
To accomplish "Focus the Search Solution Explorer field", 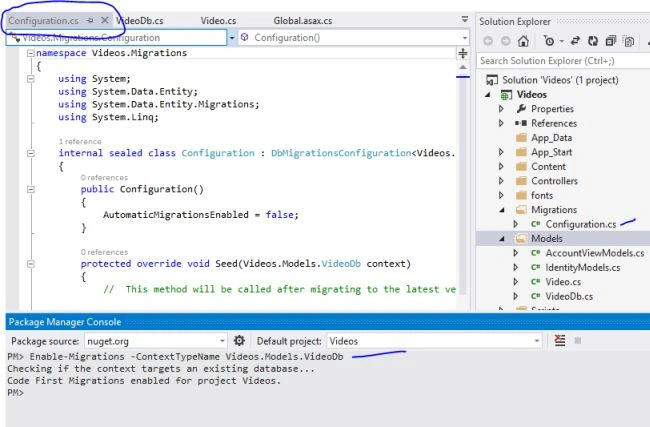I will (x=564, y=61).
